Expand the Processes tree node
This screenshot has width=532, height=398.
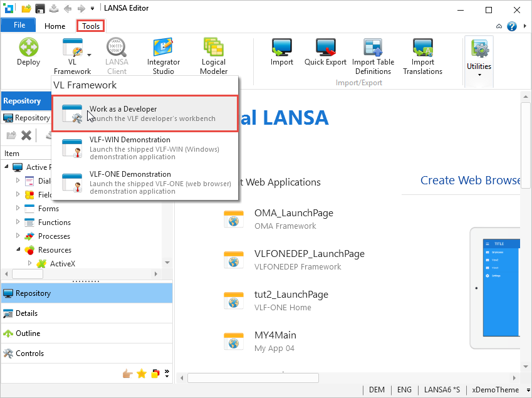[18, 235]
